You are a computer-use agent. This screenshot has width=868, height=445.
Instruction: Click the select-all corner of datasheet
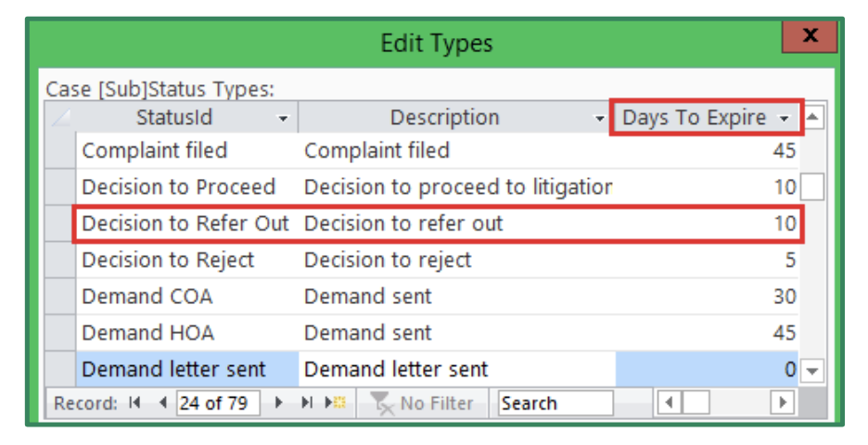coord(60,117)
